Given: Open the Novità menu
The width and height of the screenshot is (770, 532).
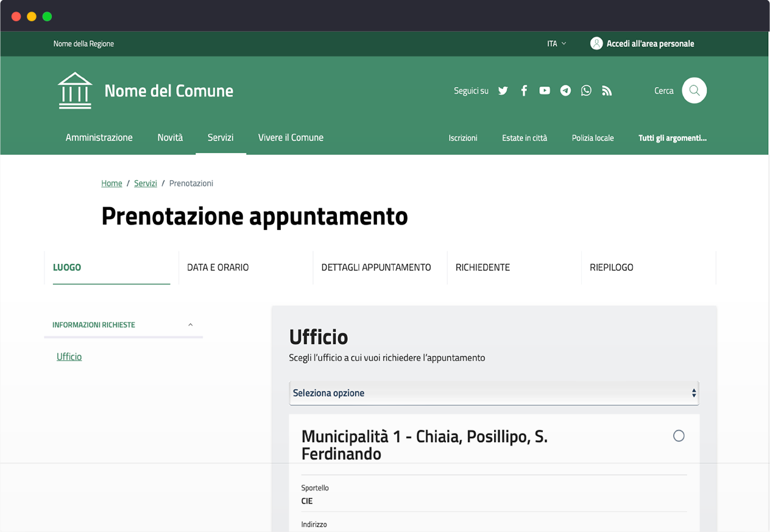Looking at the screenshot, I should tap(170, 138).
